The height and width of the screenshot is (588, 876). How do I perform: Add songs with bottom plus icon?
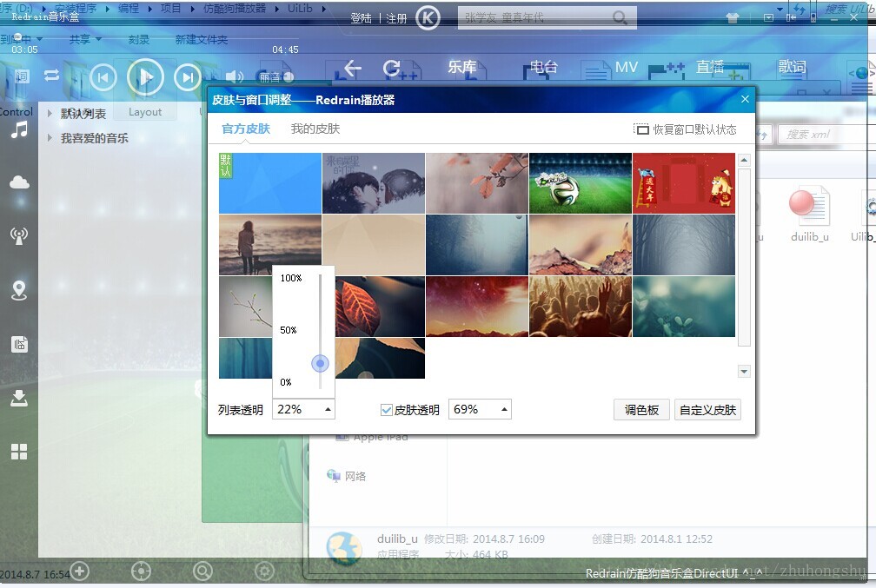tap(80, 571)
